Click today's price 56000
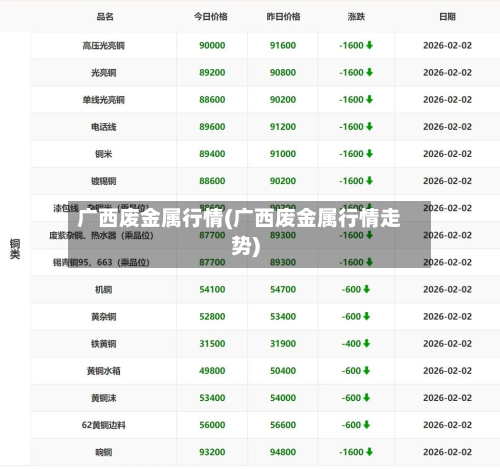This screenshot has height=469, width=500. point(212,425)
